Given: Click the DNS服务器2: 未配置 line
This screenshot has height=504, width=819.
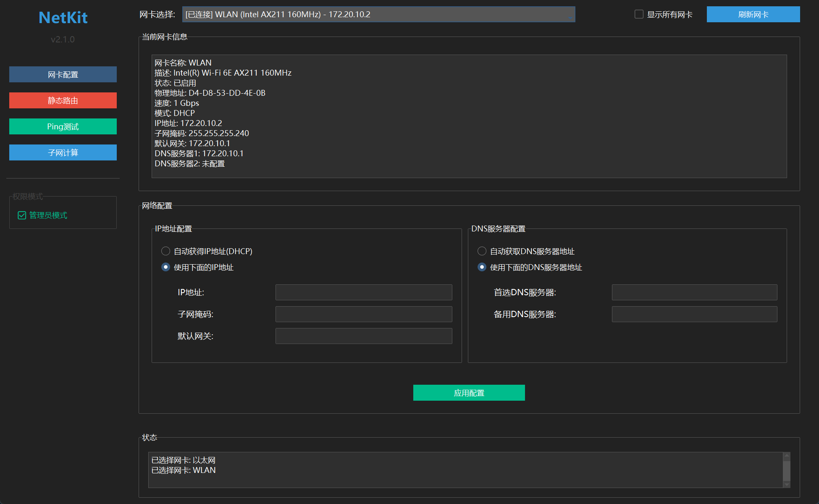Looking at the screenshot, I should tap(190, 163).
